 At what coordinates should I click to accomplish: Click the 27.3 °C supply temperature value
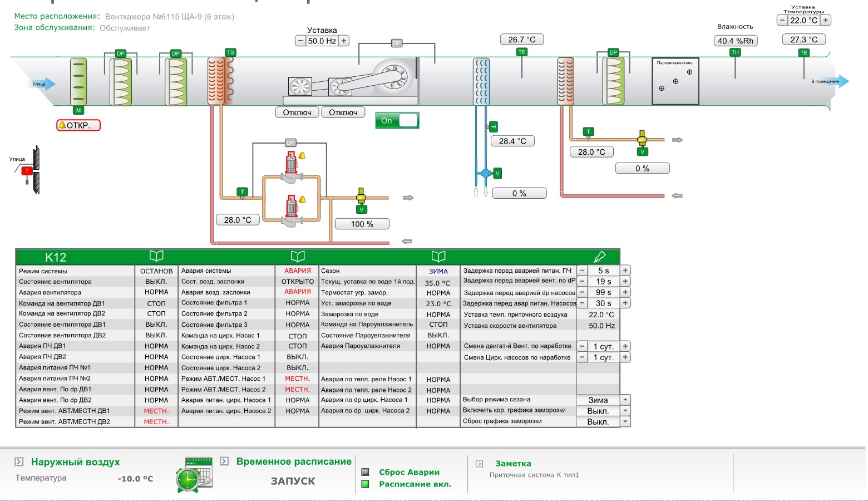[804, 40]
